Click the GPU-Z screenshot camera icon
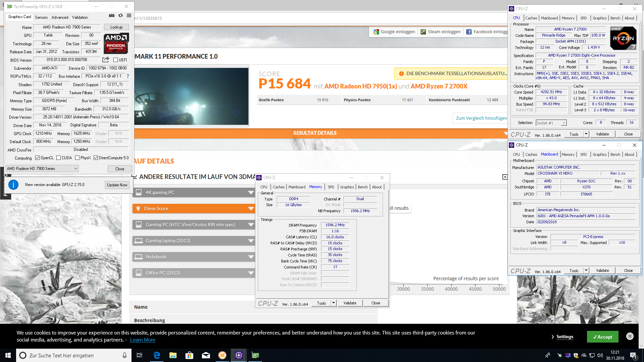This screenshot has width=644, height=362. point(112,15)
